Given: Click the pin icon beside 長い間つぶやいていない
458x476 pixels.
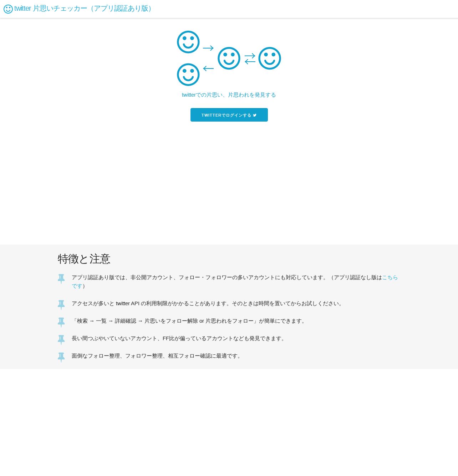Looking at the screenshot, I should coord(61,340).
